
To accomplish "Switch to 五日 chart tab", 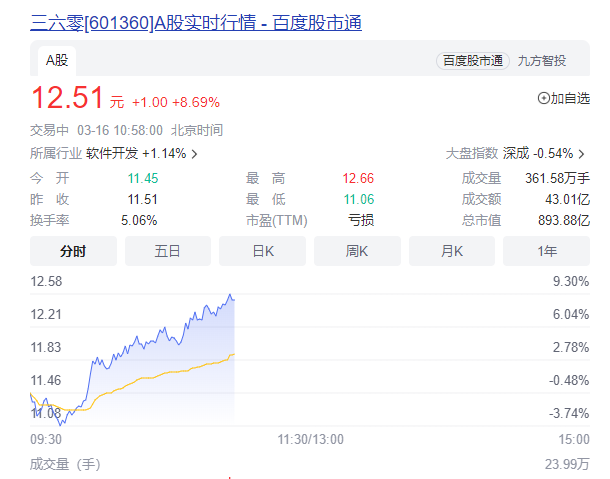I will tap(168, 251).
